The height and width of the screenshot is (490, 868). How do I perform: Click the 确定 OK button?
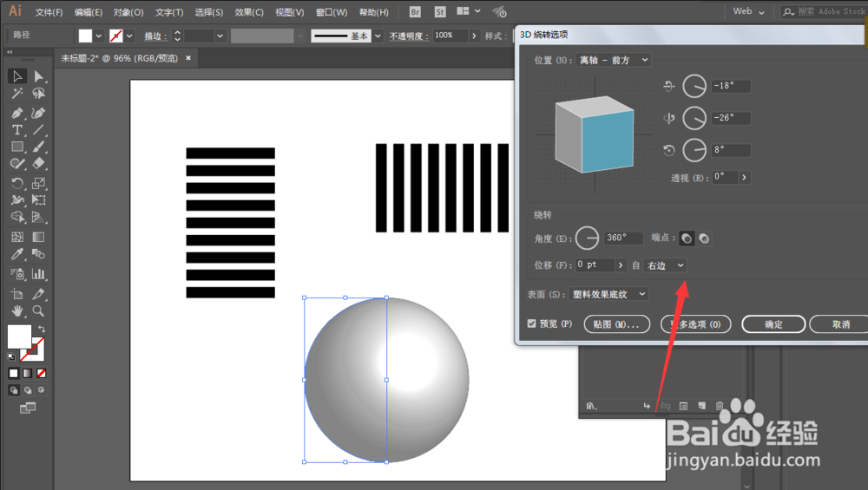pyautogui.click(x=773, y=324)
